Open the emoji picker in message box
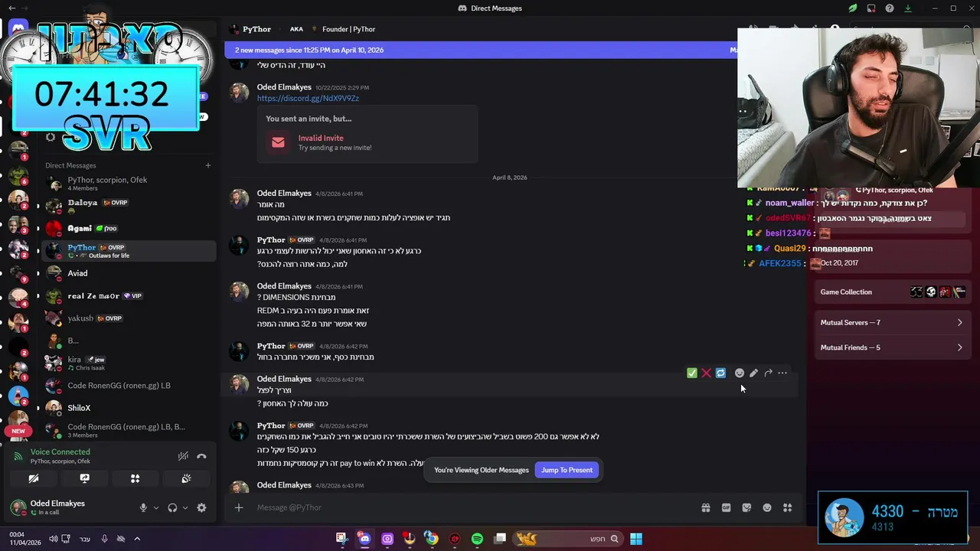This screenshot has height=551, width=980. [x=767, y=507]
